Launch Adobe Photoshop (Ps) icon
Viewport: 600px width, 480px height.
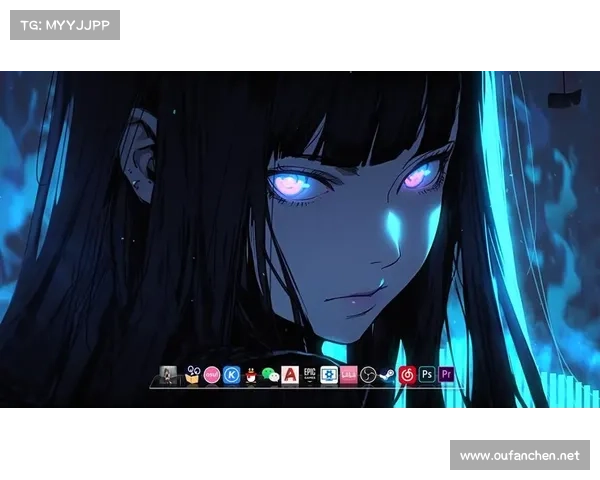427,375
